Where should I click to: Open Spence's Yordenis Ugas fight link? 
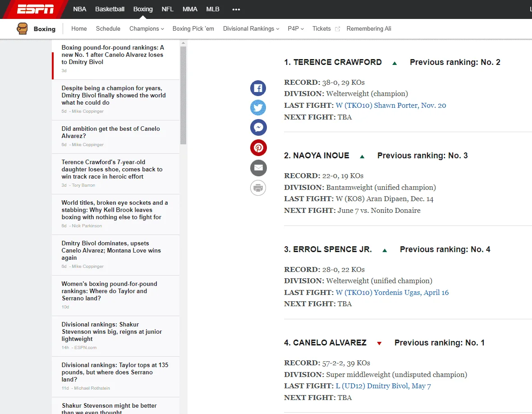(392, 293)
